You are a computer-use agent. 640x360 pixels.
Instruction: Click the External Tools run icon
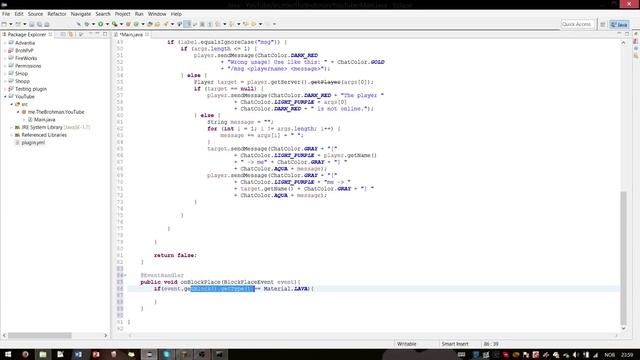coord(115,24)
